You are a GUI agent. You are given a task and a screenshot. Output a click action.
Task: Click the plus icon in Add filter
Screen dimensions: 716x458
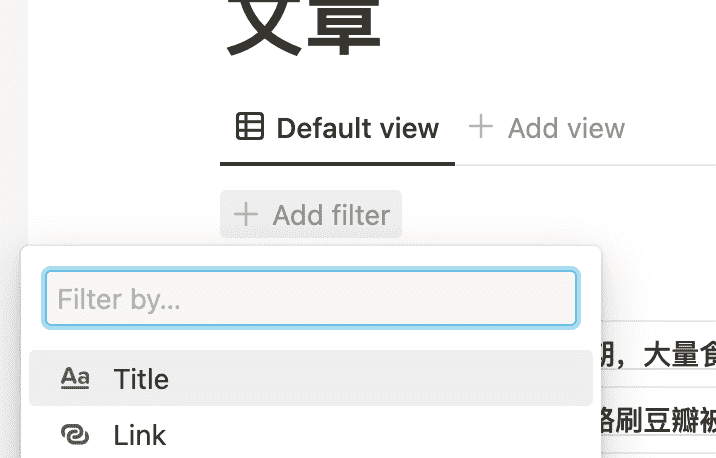(243, 214)
